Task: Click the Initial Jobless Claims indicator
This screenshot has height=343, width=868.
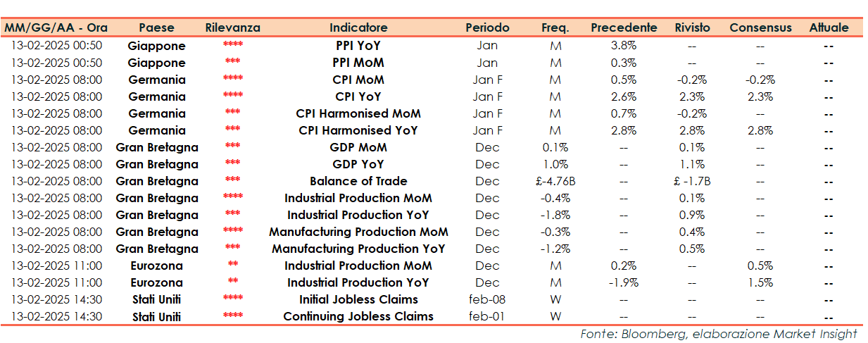Action: click(358, 299)
